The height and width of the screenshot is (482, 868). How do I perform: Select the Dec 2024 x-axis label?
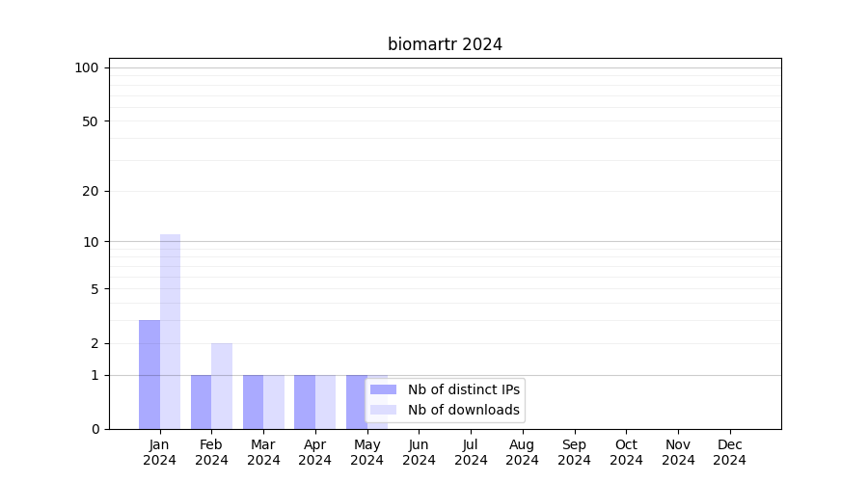(729, 452)
